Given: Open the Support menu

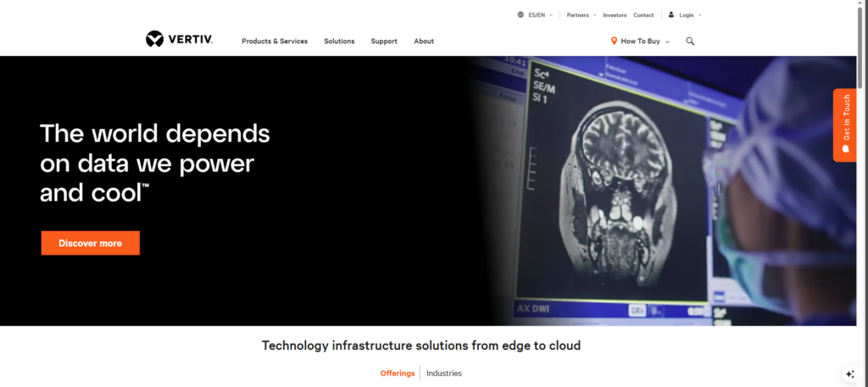Looking at the screenshot, I should click(384, 41).
